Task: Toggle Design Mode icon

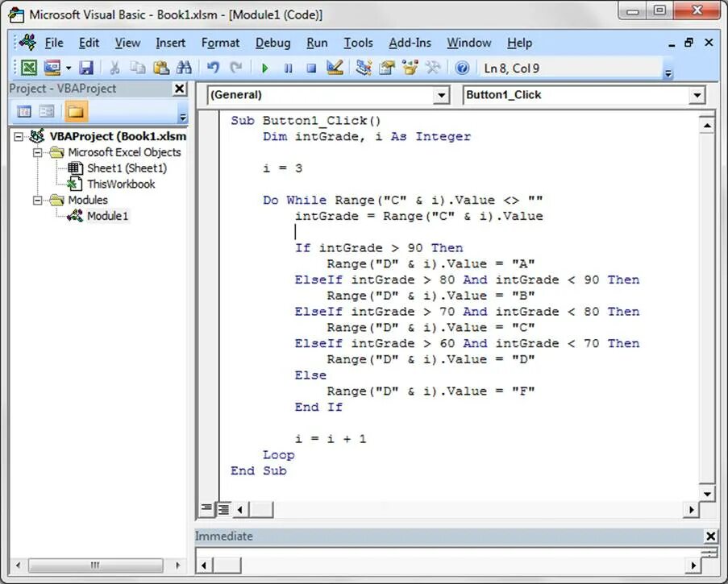Action: coord(335,68)
